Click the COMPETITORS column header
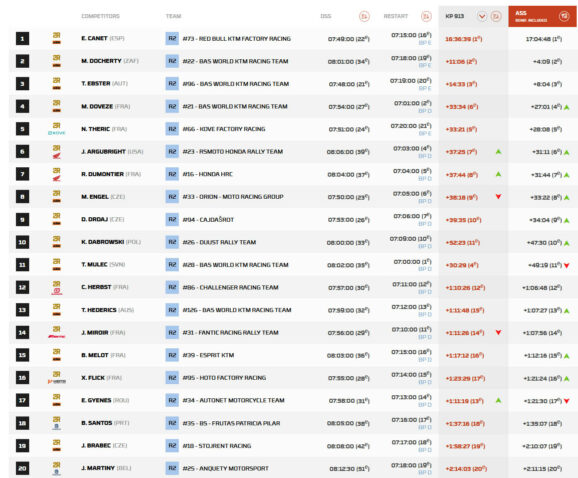578x478 pixels. tap(100, 16)
